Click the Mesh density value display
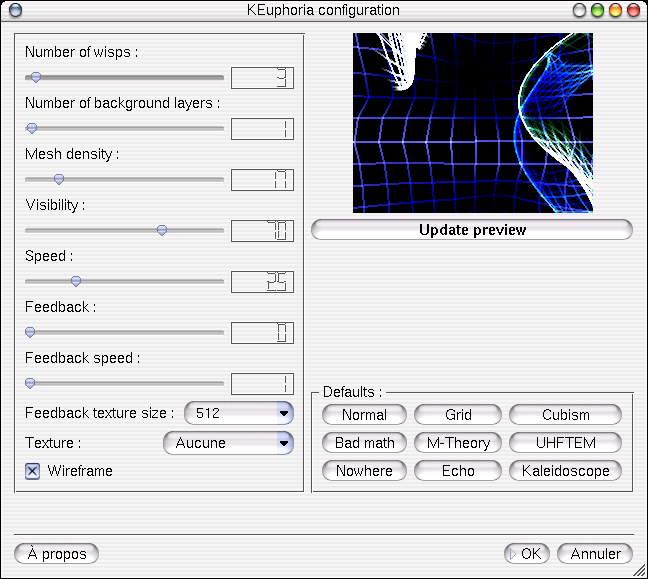The image size is (648, 579). coord(262,180)
